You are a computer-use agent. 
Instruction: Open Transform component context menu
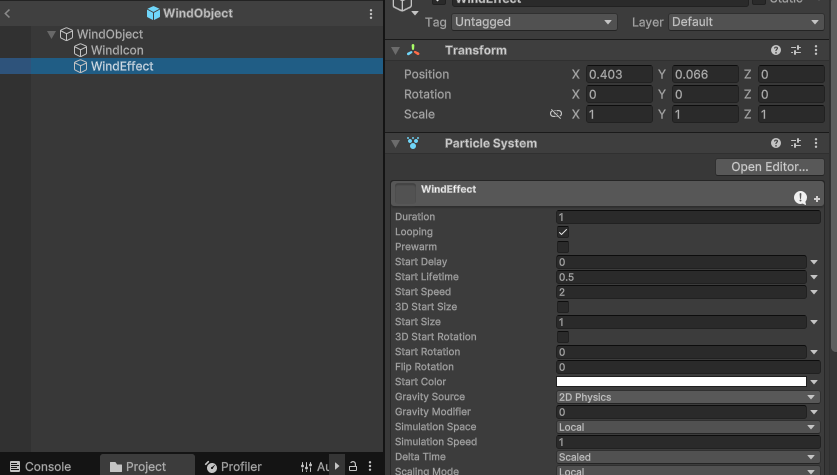(x=816, y=50)
